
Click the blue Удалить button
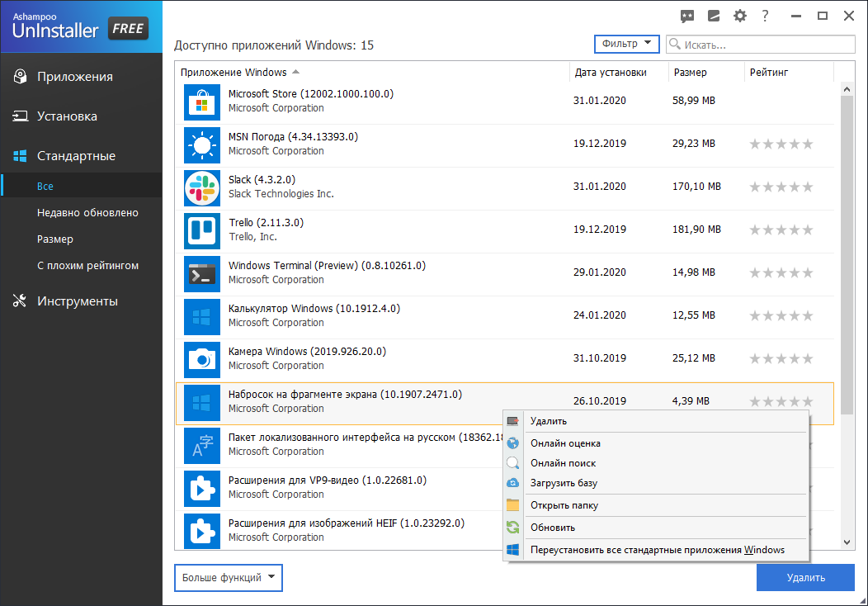[805, 578]
